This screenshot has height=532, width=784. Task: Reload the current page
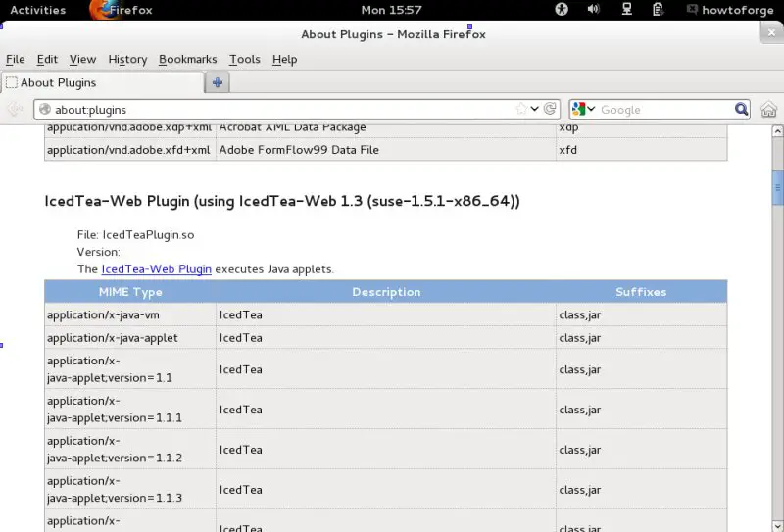pos(550,109)
